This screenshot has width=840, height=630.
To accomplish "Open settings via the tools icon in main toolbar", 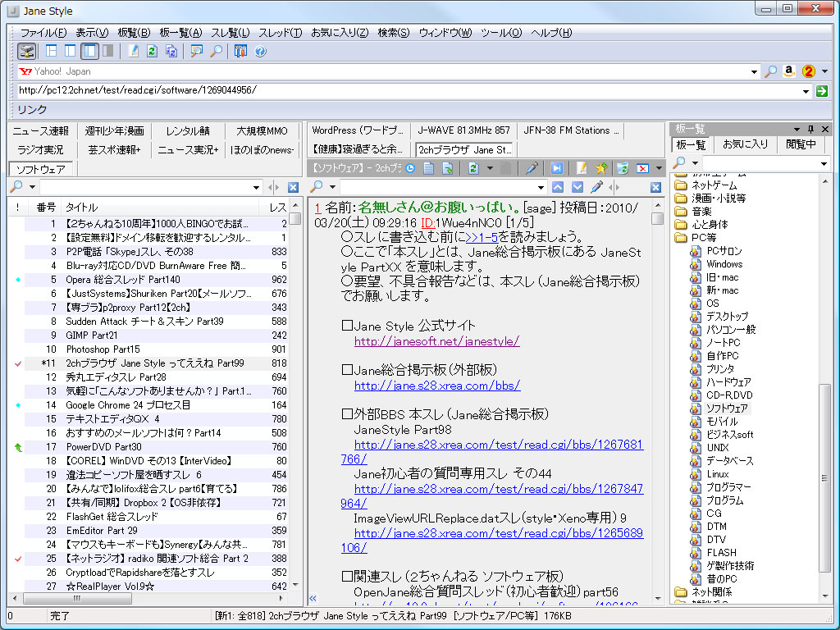I will click(x=240, y=51).
